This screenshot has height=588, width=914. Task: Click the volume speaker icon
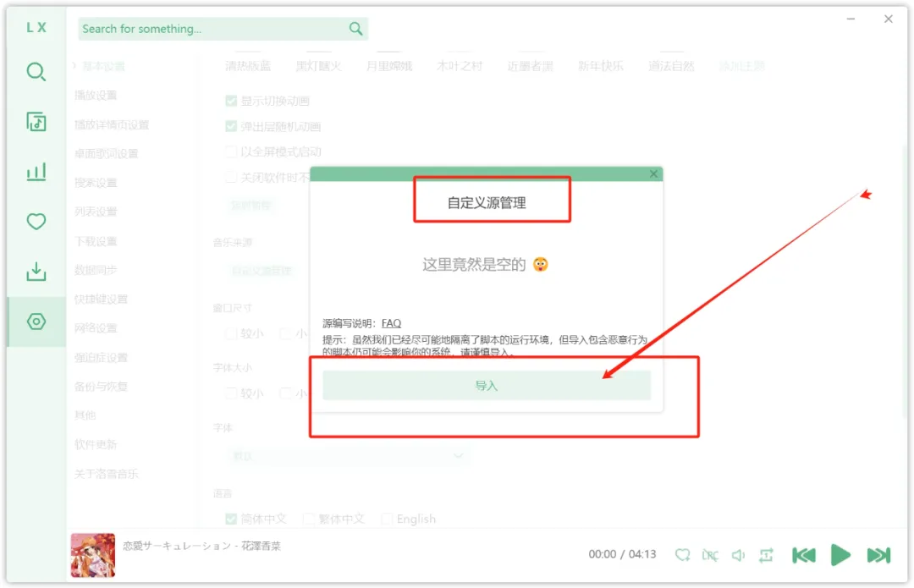click(738, 555)
